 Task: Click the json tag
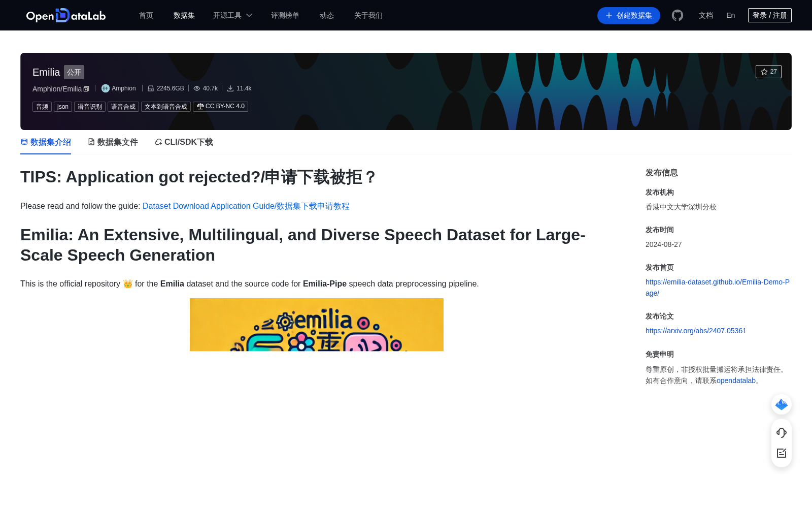coord(63,107)
